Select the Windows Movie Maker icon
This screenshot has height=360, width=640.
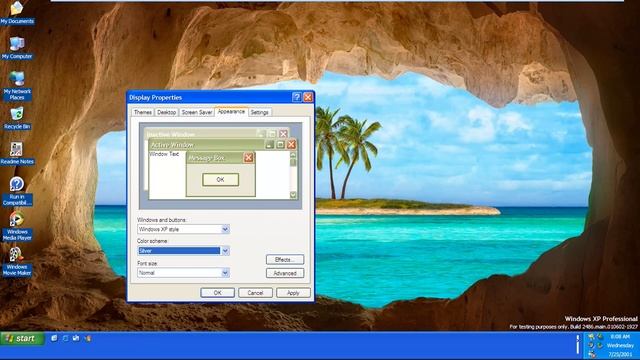coord(17,261)
